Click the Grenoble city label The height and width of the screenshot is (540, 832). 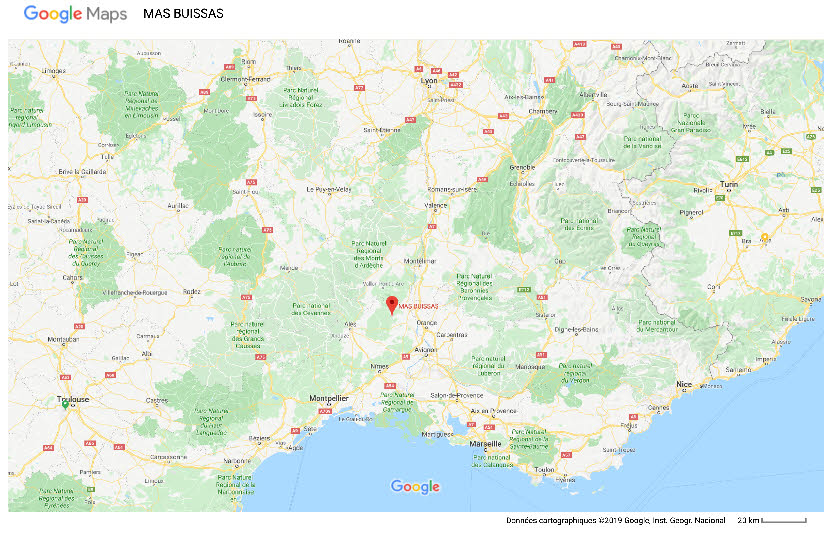523,166
